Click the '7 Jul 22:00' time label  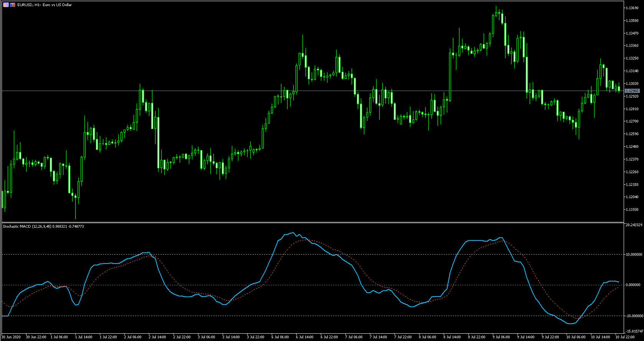(403, 337)
